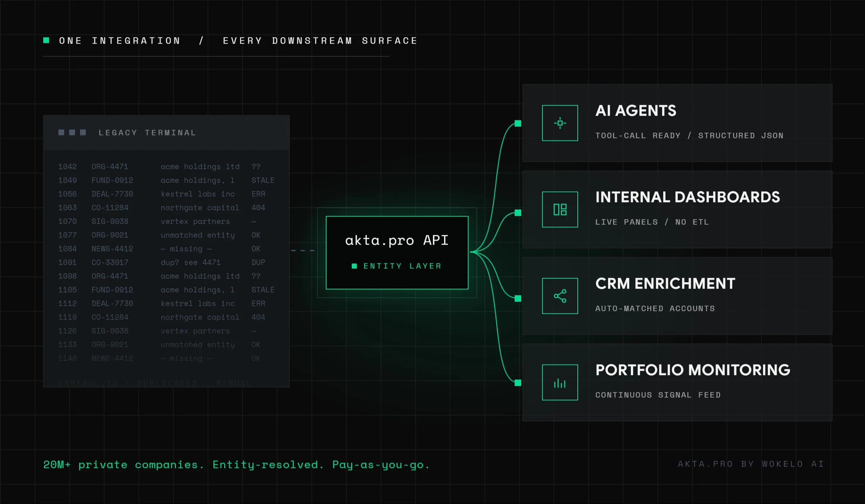
Task: Click NEWS-4412 in row 1084
Action: [112, 249]
